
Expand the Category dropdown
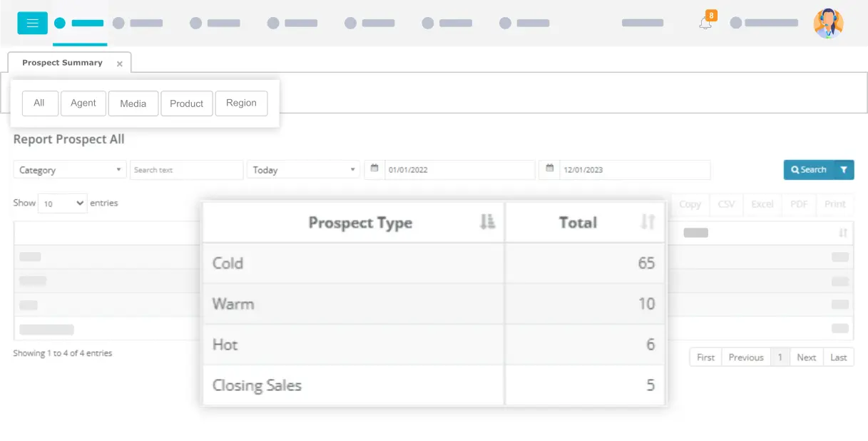pos(70,170)
